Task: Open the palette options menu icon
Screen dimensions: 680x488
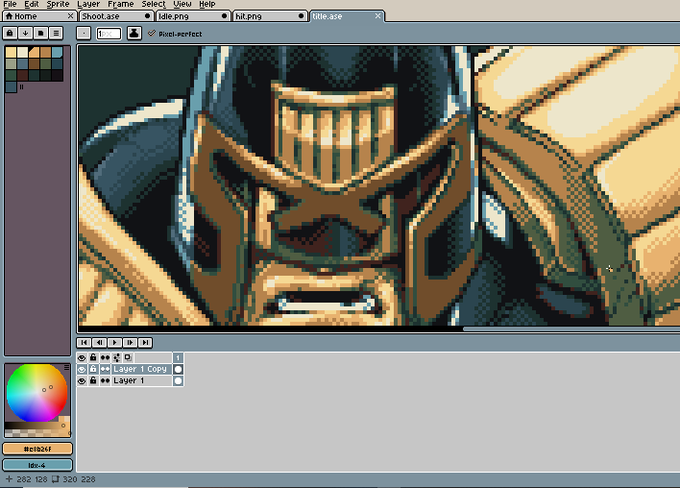Action: (x=56, y=33)
